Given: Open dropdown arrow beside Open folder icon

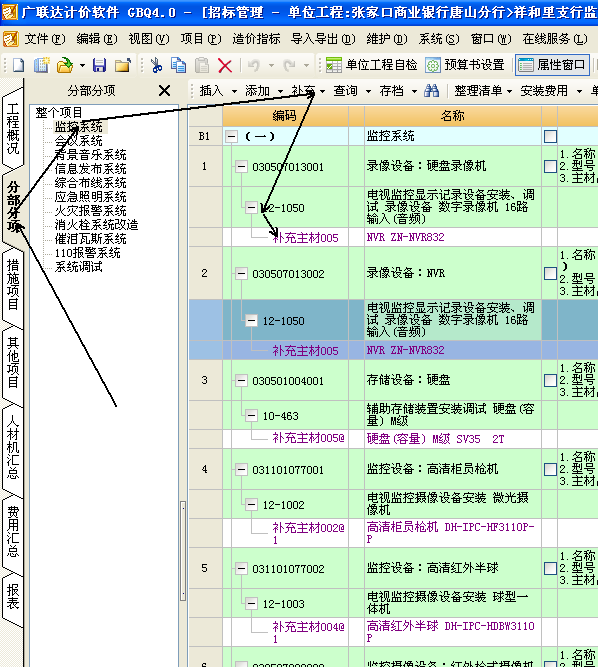Looking at the screenshot, I should click(x=82, y=66).
